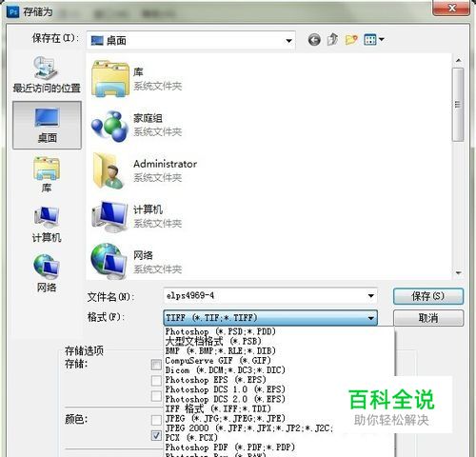Choose Photoshop (*.PSD;*.PDD) format
476x457 pixels.
(x=221, y=331)
